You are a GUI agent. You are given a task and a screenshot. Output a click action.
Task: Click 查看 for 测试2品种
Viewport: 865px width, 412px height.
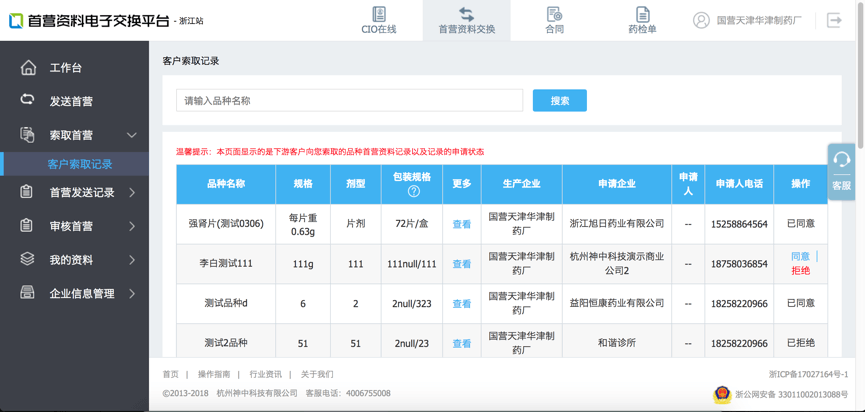pyautogui.click(x=462, y=344)
